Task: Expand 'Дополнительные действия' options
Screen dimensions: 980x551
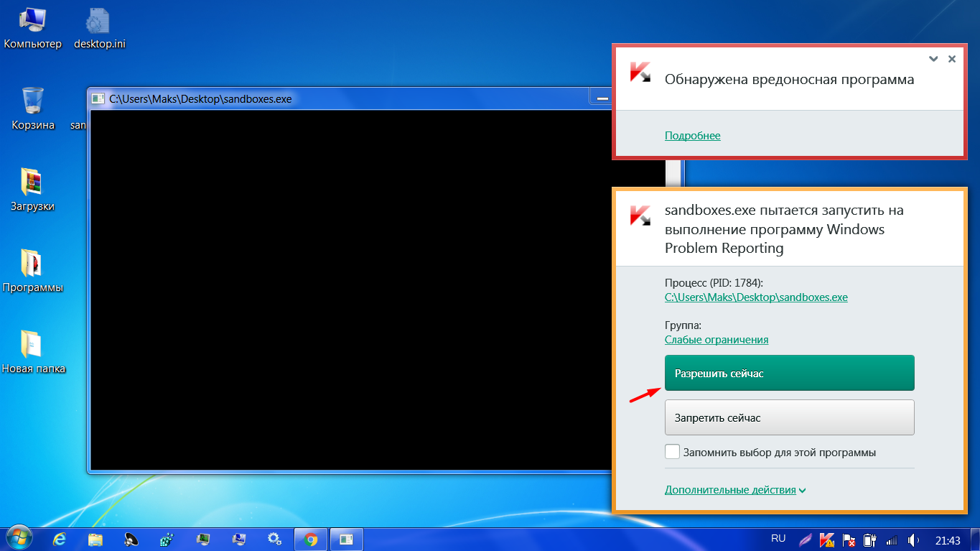Action: 734,490
